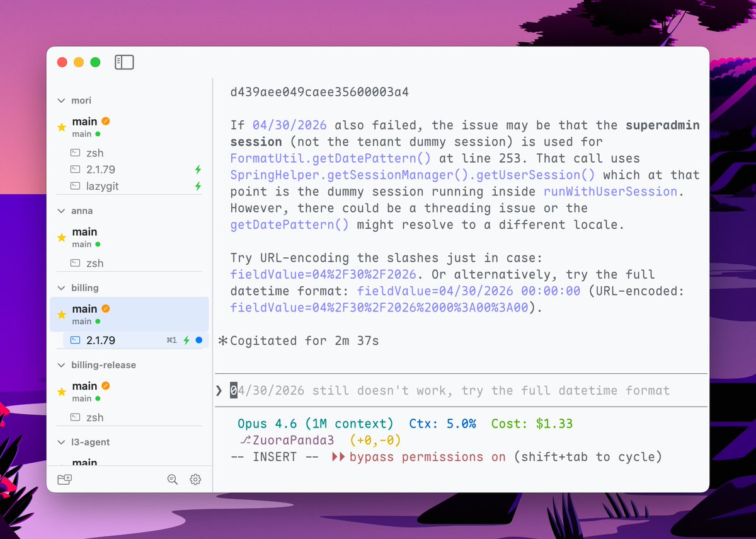This screenshot has height=539, width=756.
Task: Click terminal icon of lazygit
Action: point(75,186)
